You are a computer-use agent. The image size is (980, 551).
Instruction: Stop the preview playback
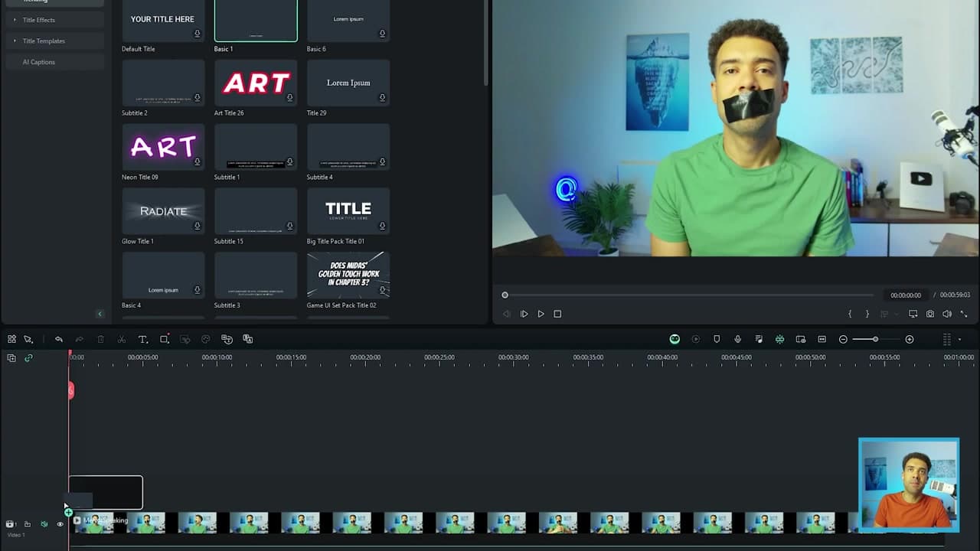(557, 314)
